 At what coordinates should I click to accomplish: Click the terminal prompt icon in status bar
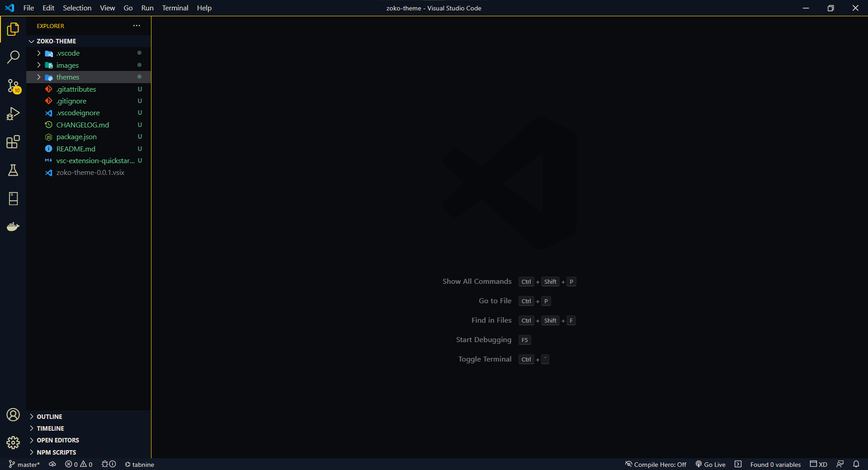pyautogui.click(x=738, y=465)
